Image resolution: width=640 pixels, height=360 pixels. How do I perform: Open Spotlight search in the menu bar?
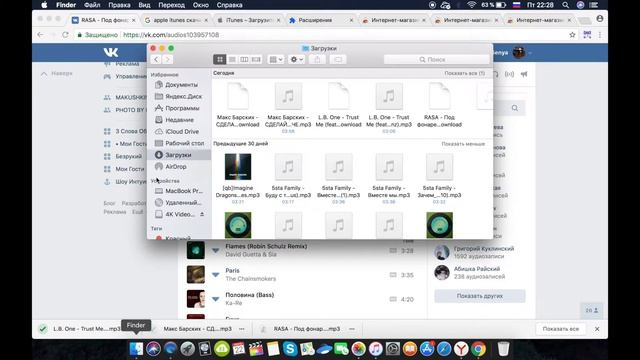point(565,5)
